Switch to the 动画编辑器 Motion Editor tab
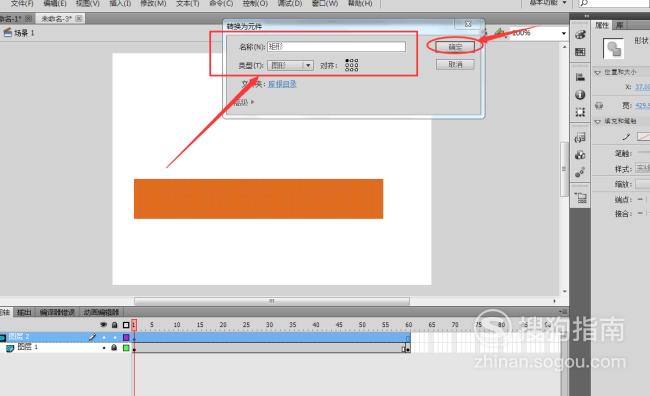Image resolution: width=650 pixels, height=396 pixels. [102, 312]
